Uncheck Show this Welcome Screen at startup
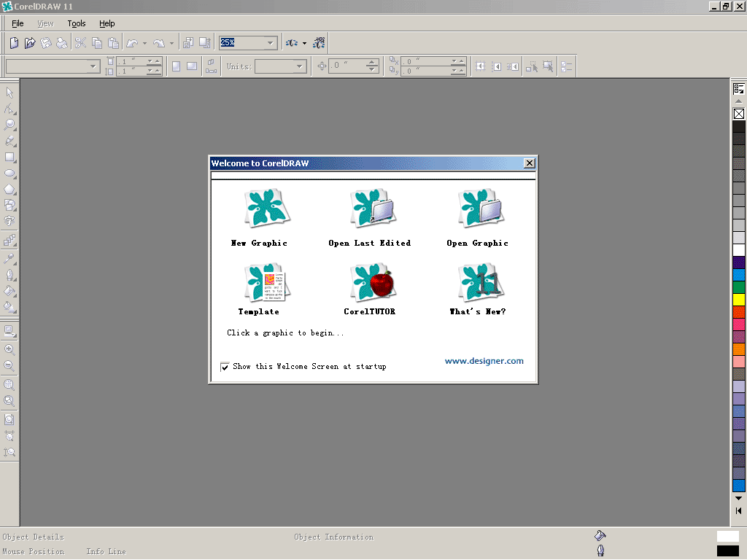The width and height of the screenshot is (747, 560). pos(225,367)
